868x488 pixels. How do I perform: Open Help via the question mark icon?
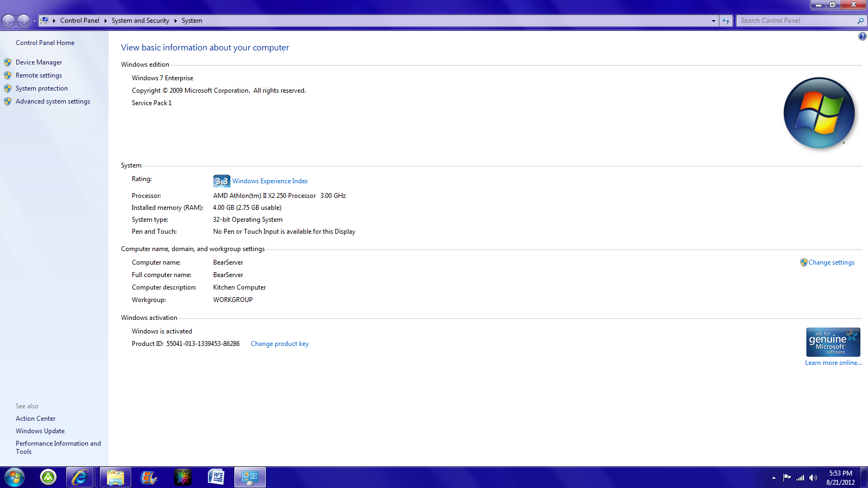pyautogui.click(x=862, y=36)
